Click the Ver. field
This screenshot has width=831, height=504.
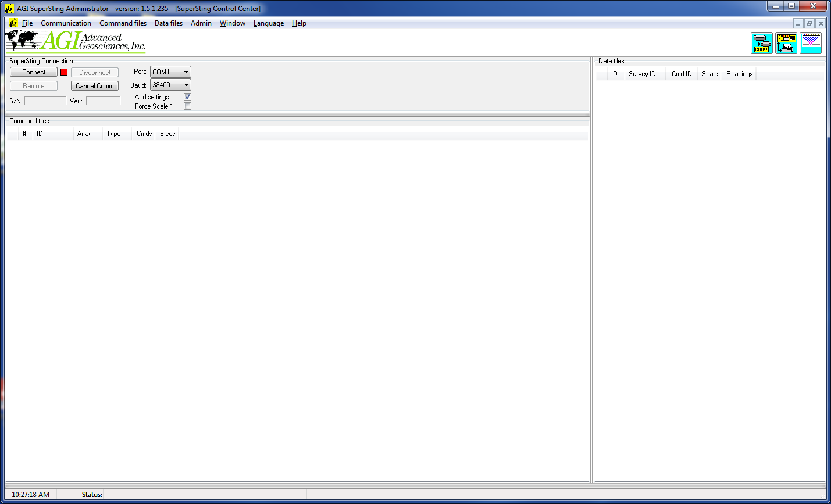pyautogui.click(x=104, y=101)
